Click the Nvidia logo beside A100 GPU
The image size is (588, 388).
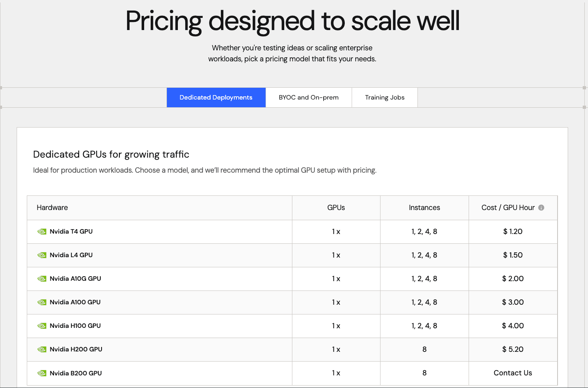[x=42, y=302]
